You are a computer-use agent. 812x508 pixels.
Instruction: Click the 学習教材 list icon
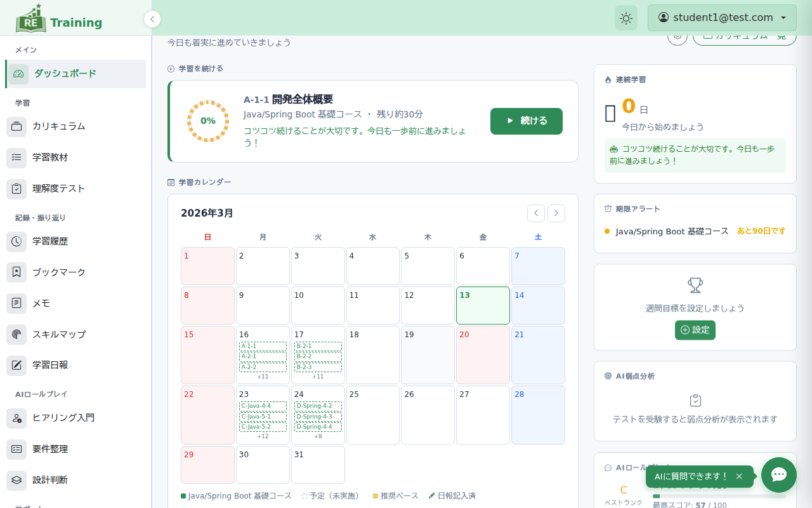point(16,157)
